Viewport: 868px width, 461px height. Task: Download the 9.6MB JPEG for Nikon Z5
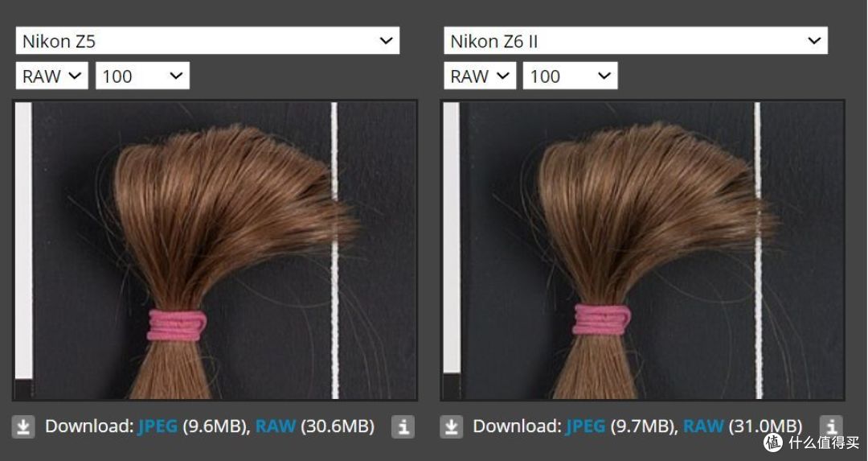click(158, 426)
